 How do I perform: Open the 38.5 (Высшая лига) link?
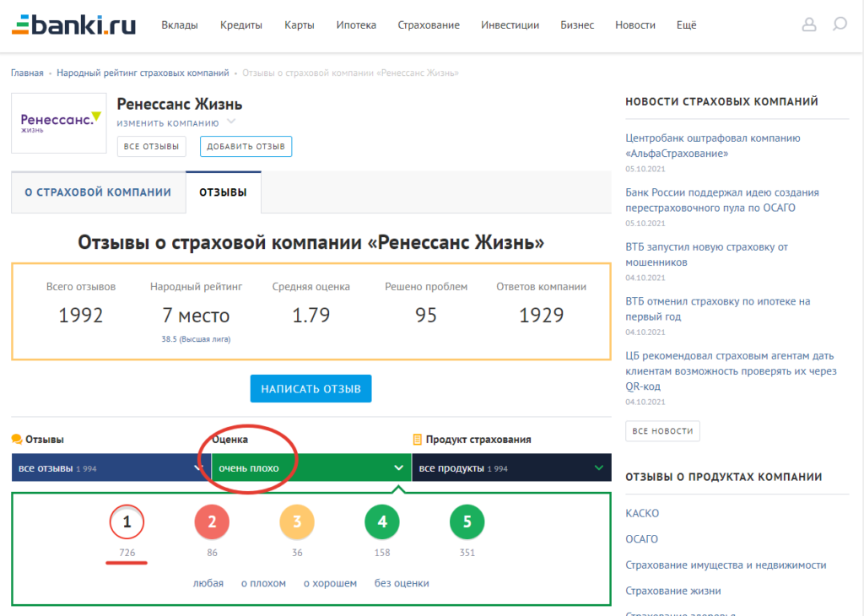click(x=196, y=339)
